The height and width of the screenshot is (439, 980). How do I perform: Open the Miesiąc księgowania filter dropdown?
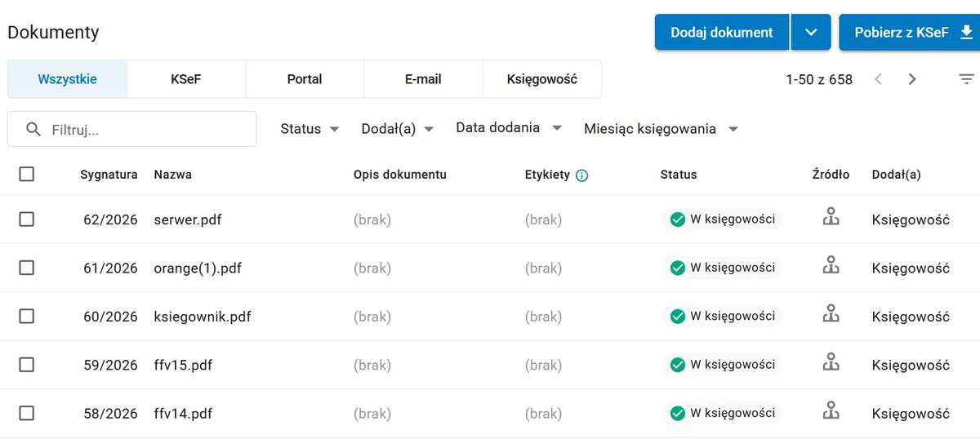[x=661, y=129]
